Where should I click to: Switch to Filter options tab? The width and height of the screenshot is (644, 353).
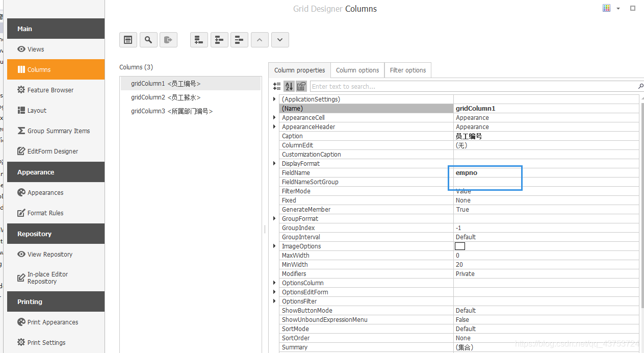[x=408, y=70]
